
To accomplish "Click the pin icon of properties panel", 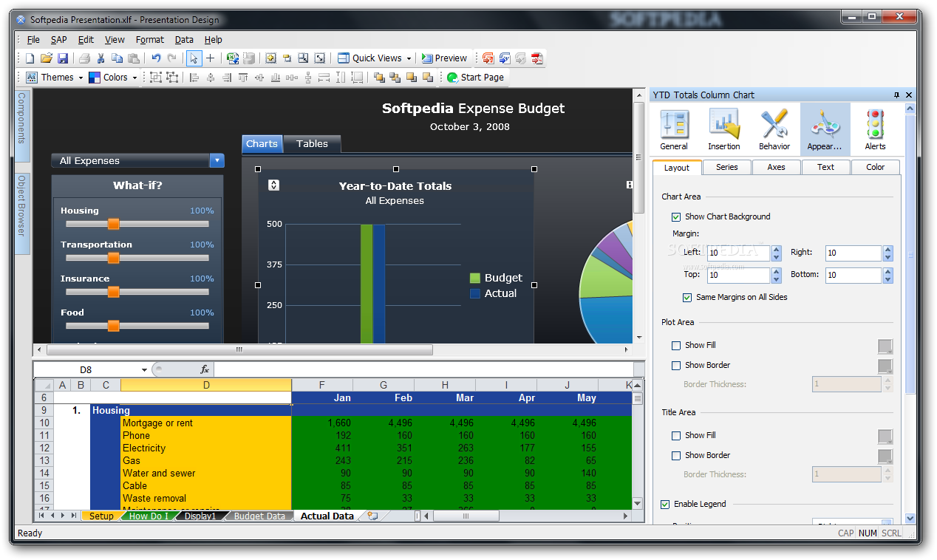I will (x=896, y=95).
